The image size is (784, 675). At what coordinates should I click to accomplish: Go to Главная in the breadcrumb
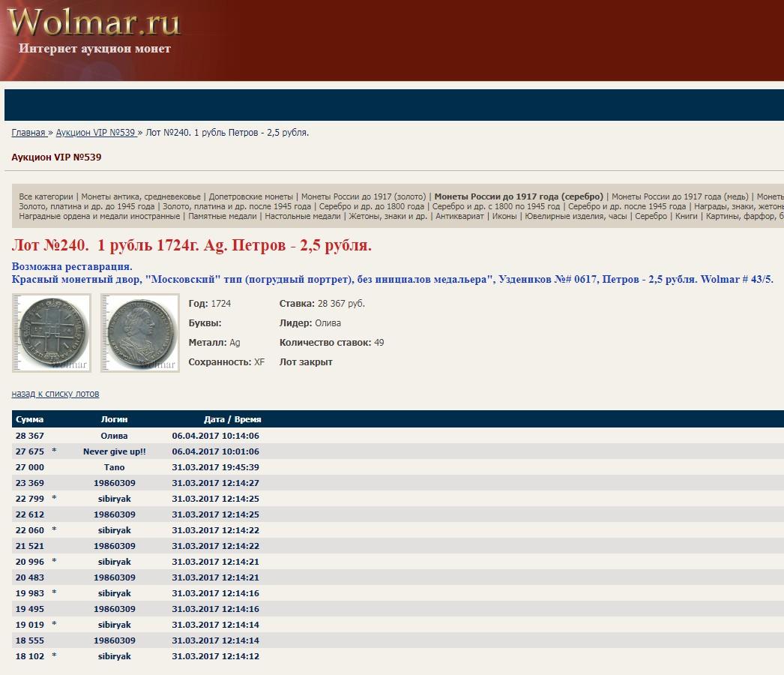pyautogui.click(x=28, y=133)
